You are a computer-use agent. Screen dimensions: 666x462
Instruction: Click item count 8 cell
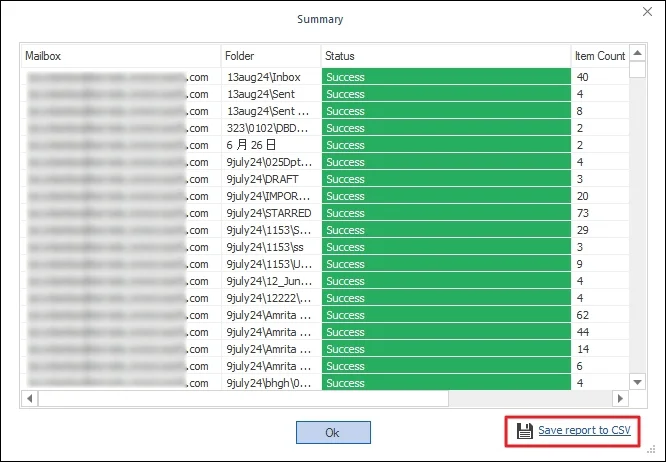pos(600,111)
